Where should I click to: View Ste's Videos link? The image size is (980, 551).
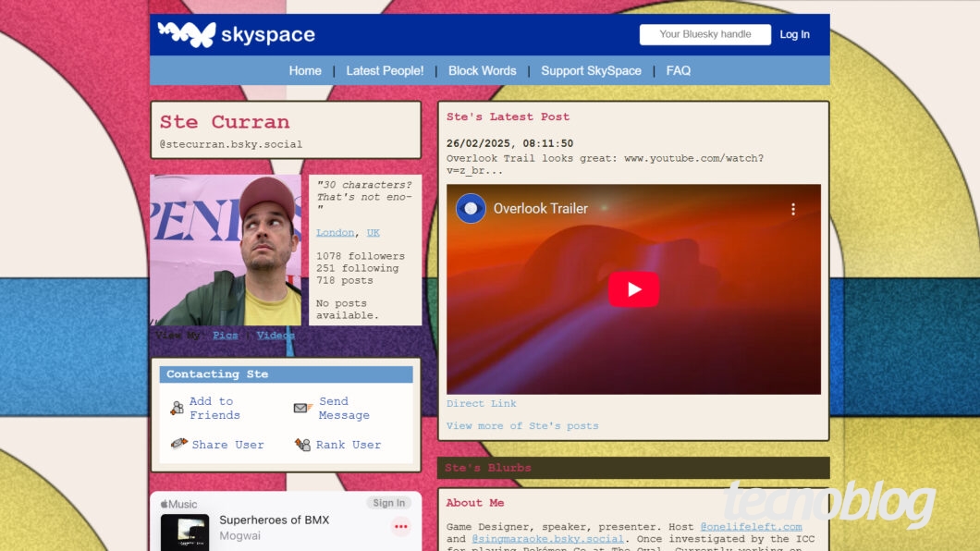(x=275, y=336)
